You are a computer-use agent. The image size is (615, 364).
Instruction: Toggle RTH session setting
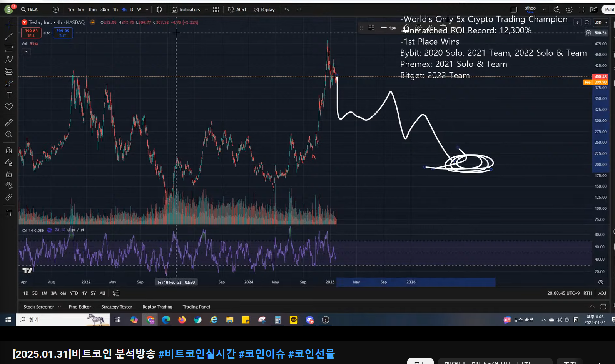tap(587, 293)
